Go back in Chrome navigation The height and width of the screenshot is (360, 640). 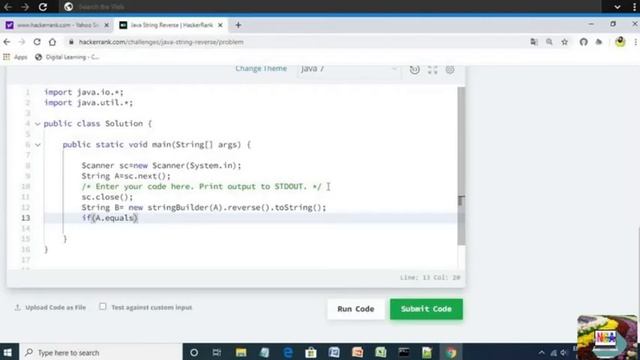(7, 42)
